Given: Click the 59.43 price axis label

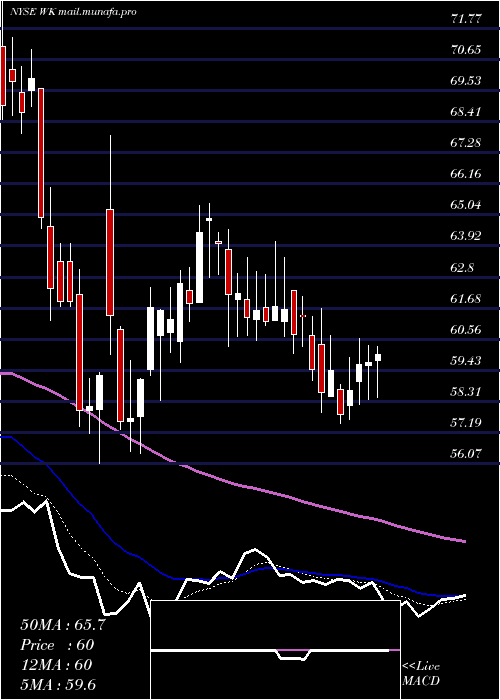Looking at the screenshot, I should [x=466, y=361].
